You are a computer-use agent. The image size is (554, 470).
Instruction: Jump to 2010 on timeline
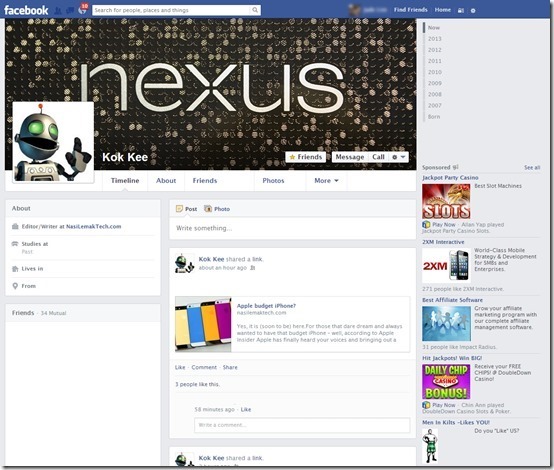[435, 72]
